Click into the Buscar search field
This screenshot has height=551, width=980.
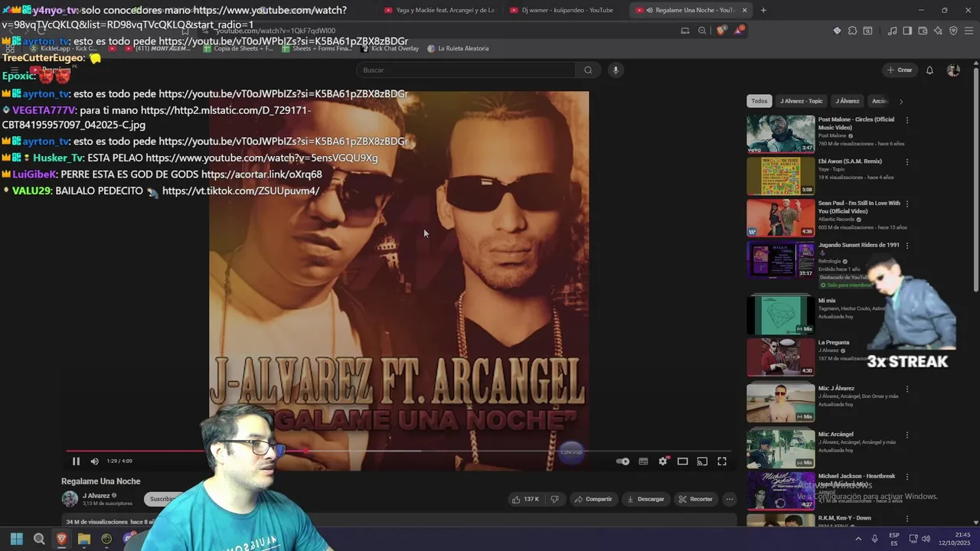pos(465,70)
